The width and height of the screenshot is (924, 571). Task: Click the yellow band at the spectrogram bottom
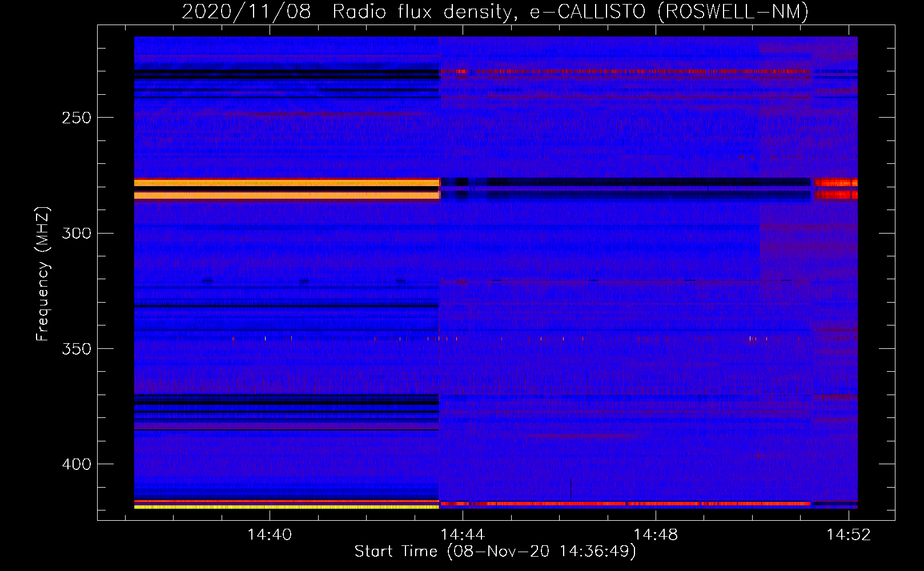click(x=286, y=506)
